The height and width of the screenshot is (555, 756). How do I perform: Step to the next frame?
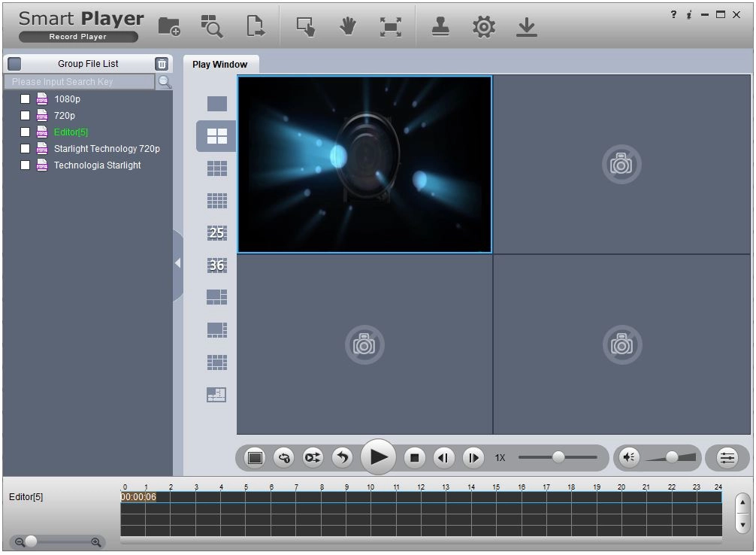(473, 457)
